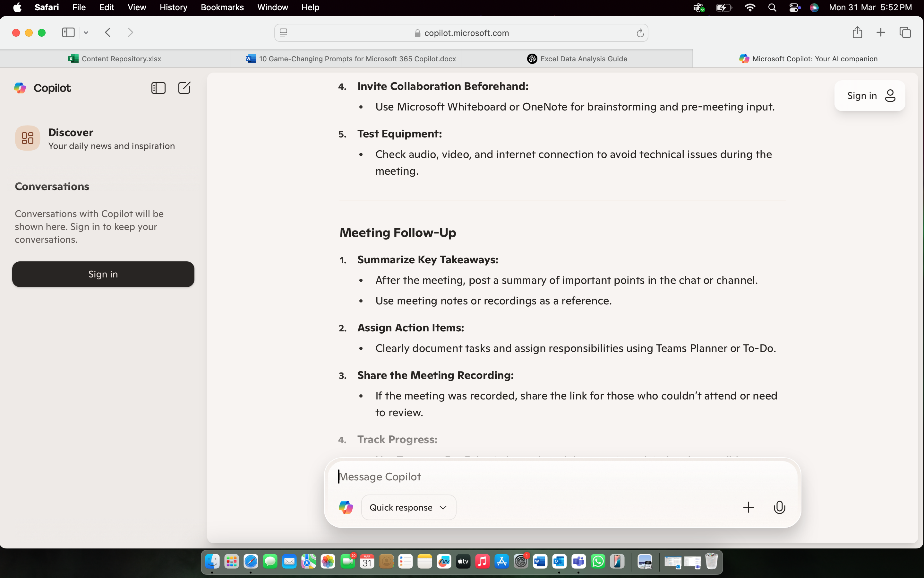Click the dark Sign in sidebar button

(103, 274)
